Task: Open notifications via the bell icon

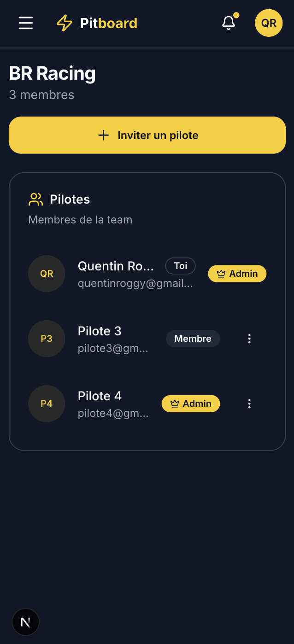Action: tap(228, 23)
